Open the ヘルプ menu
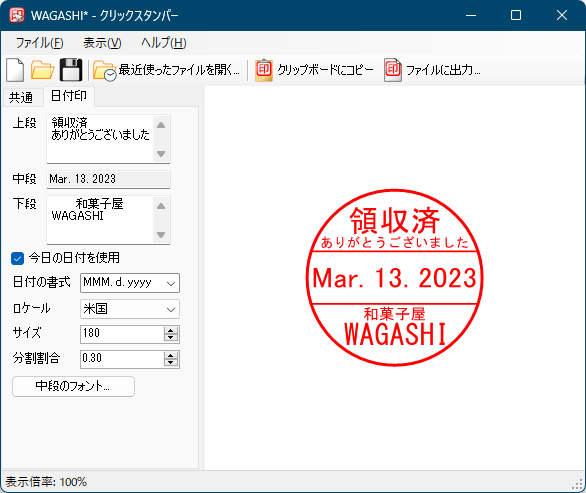Screen dimensions: 586x493 click(x=163, y=43)
